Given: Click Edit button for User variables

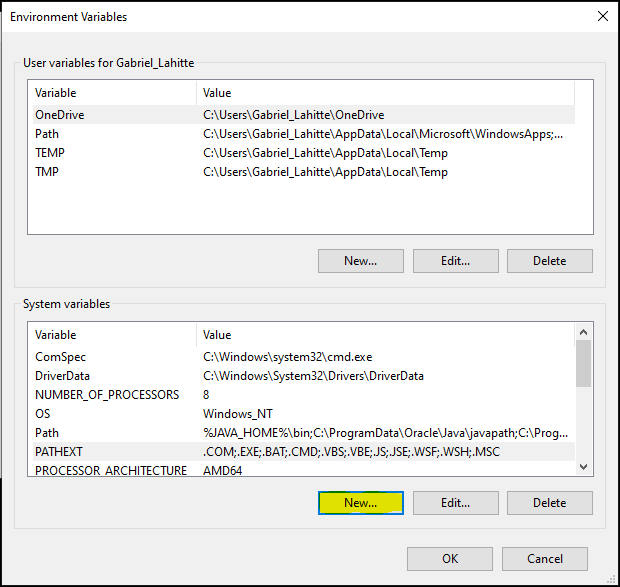Looking at the screenshot, I should (x=455, y=261).
